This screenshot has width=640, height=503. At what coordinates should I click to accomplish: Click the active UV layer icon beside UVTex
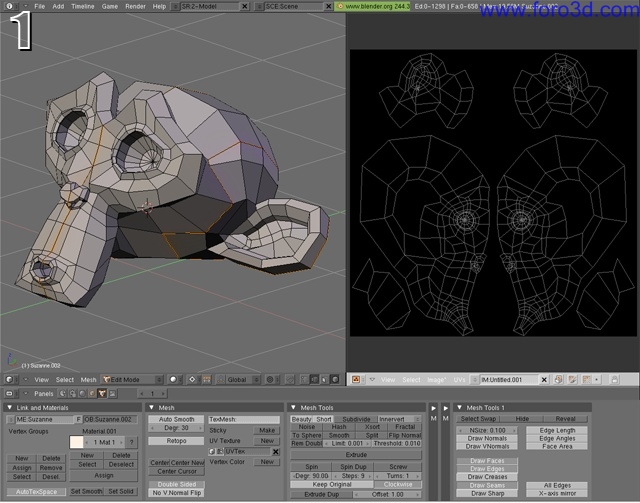click(x=212, y=452)
